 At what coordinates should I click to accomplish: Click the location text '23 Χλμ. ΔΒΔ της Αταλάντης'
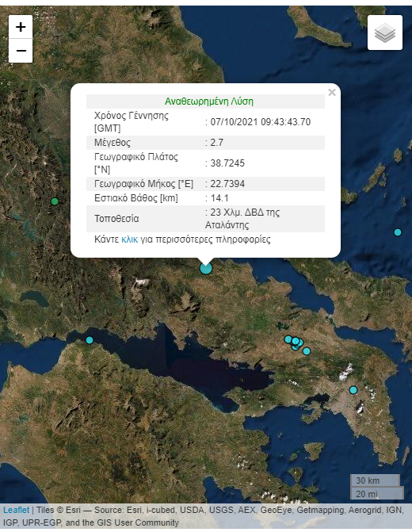(242, 219)
